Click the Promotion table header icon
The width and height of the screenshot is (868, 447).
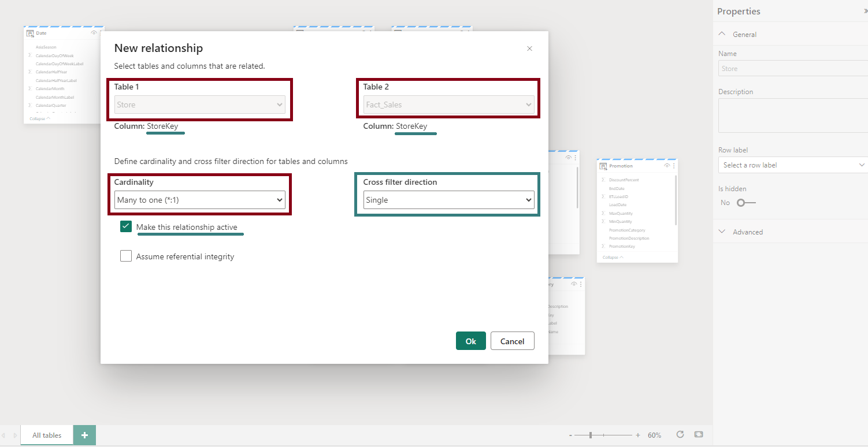coord(603,166)
